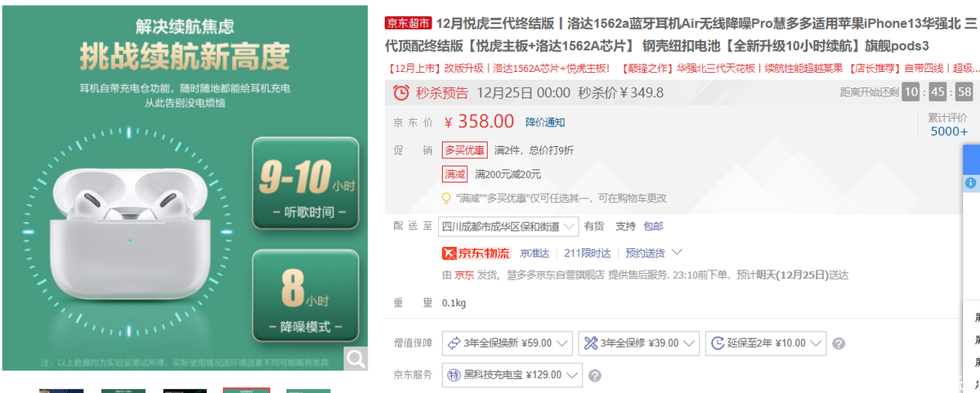This screenshot has height=393, width=980.
Task: Click the question mark icon in 增值保障 row
Action: point(839,344)
